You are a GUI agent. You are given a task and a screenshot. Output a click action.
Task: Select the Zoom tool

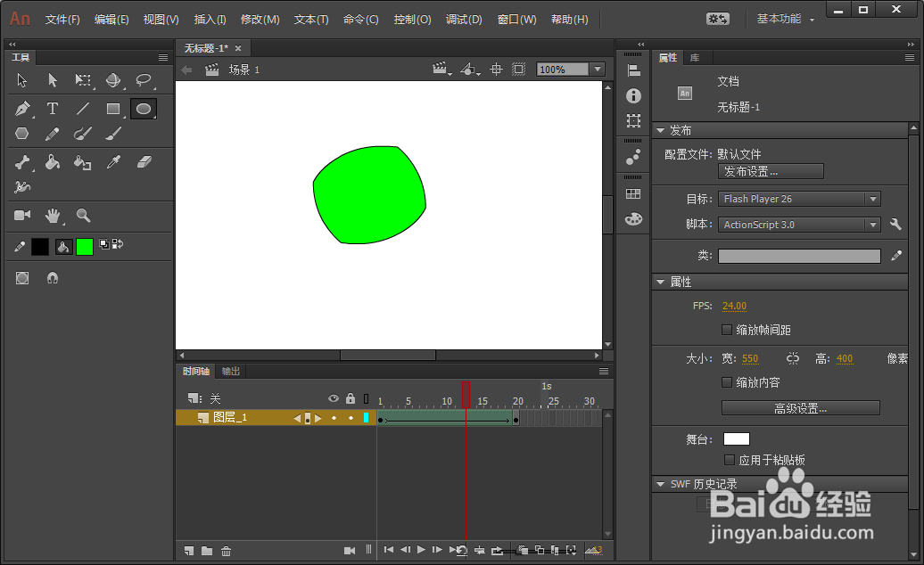point(85,216)
